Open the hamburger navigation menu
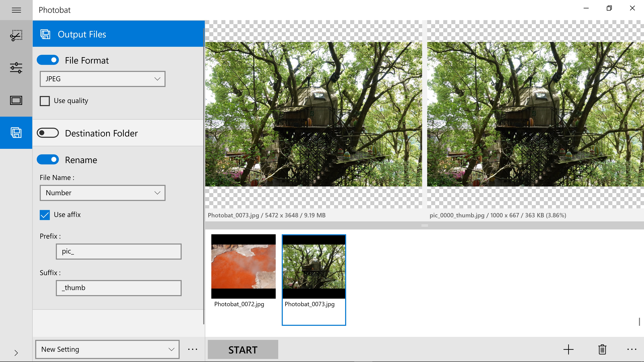The width and height of the screenshot is (644, 362). [x=16, y=10]
